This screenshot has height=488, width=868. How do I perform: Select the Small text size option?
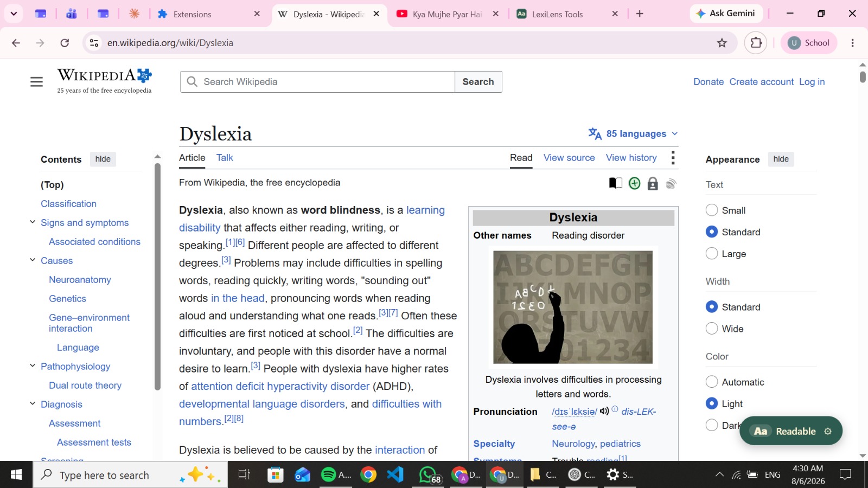(712, 210)
